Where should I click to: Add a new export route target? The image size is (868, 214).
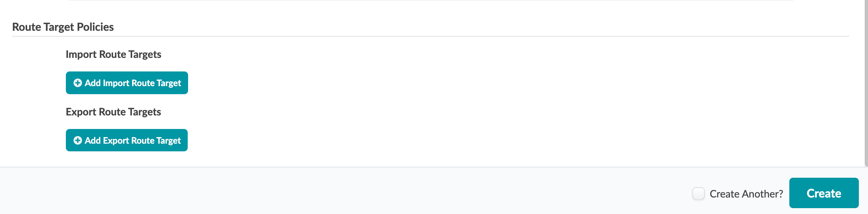(x=127, y=140)
